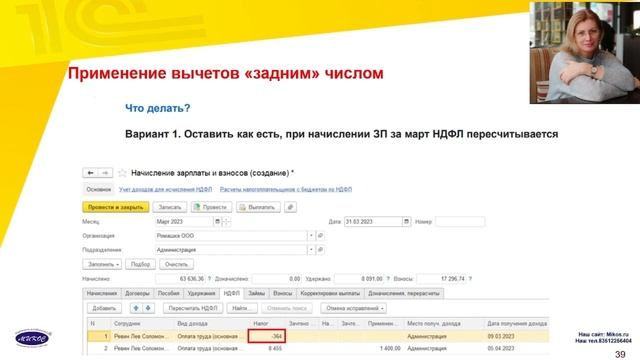Click the help question mark next to Удержано

click(x=388, y=279)
